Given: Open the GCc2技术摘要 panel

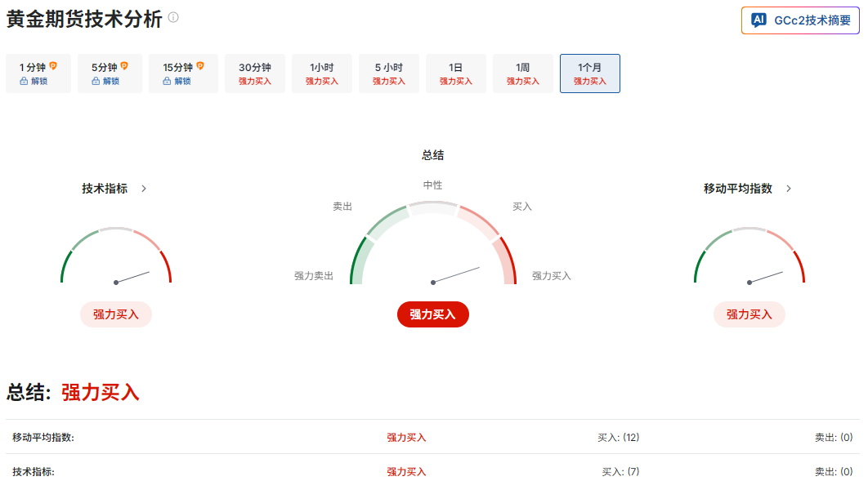Looking at the screenshot, I should [x=799, y=21].
